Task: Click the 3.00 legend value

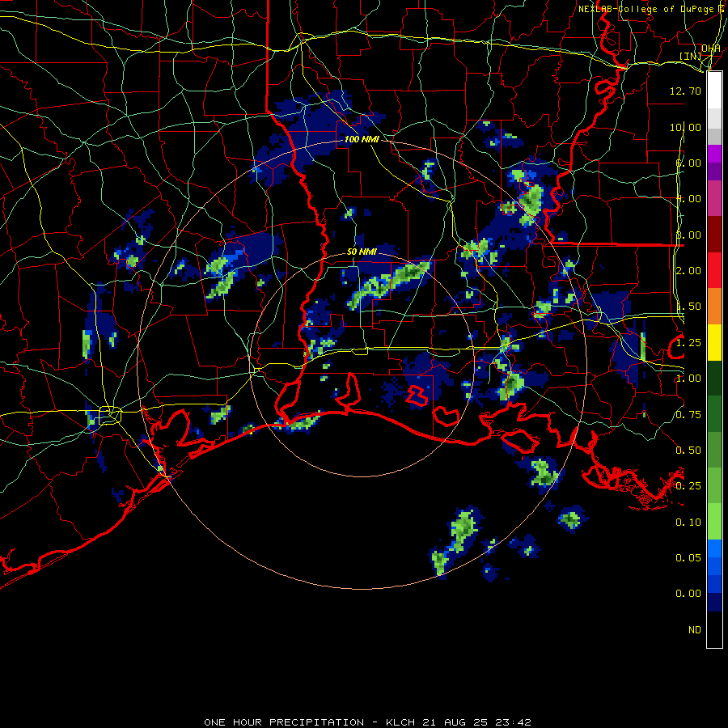Action: [688, 235]
